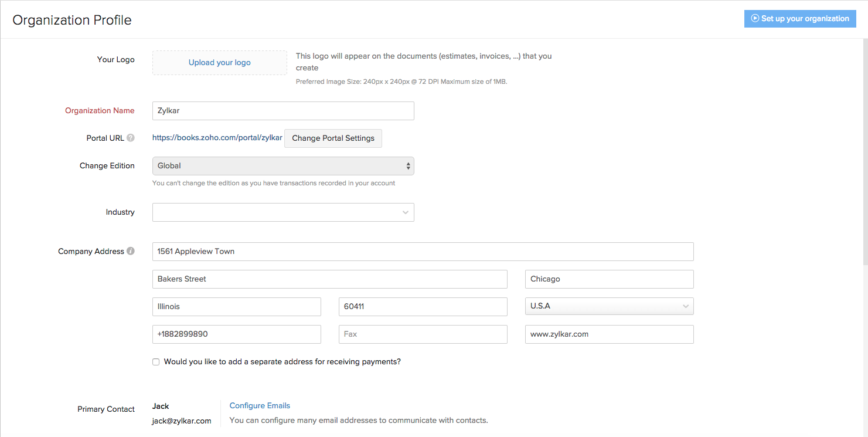
Task: Tick the separate payment address checkbox
Action: click(156, 362)
